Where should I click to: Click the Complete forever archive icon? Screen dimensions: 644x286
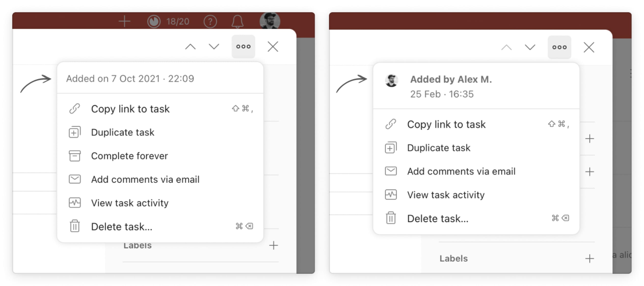point(74,156)
